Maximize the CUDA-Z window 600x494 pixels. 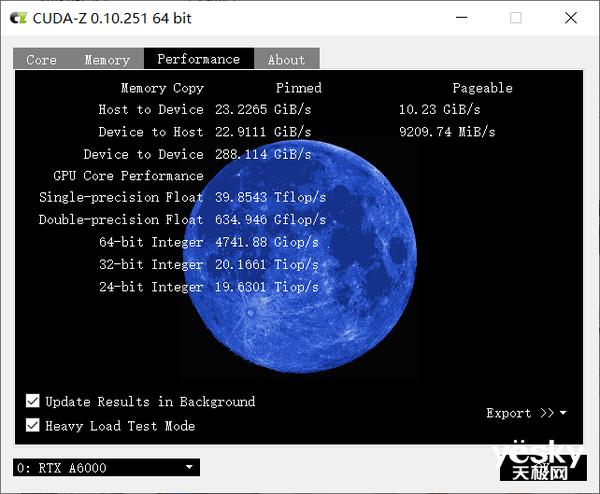[515, 18]
